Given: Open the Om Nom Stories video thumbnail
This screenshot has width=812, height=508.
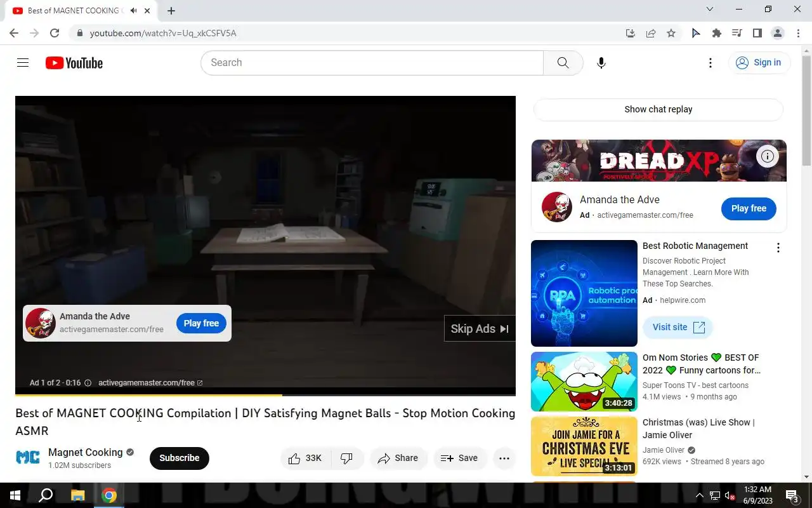Looking at the screenshot, I should (x=584, y=382).
